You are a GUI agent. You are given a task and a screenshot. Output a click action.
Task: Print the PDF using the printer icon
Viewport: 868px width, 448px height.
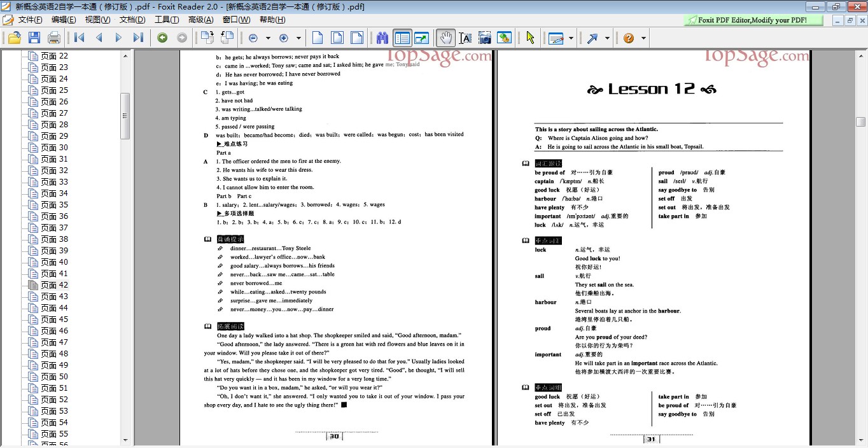click(x=54, y=38)
